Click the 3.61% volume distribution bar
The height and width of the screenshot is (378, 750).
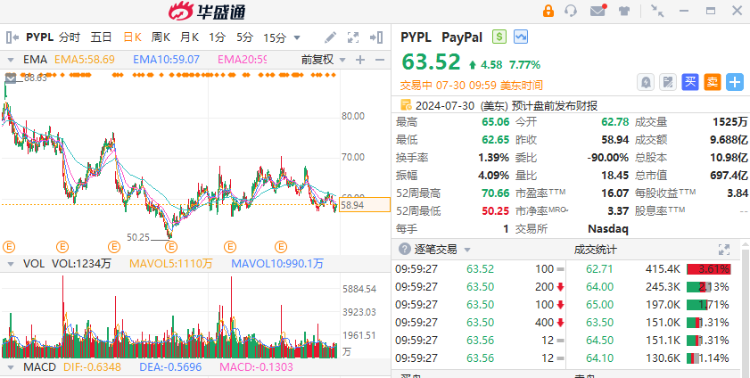709,269
